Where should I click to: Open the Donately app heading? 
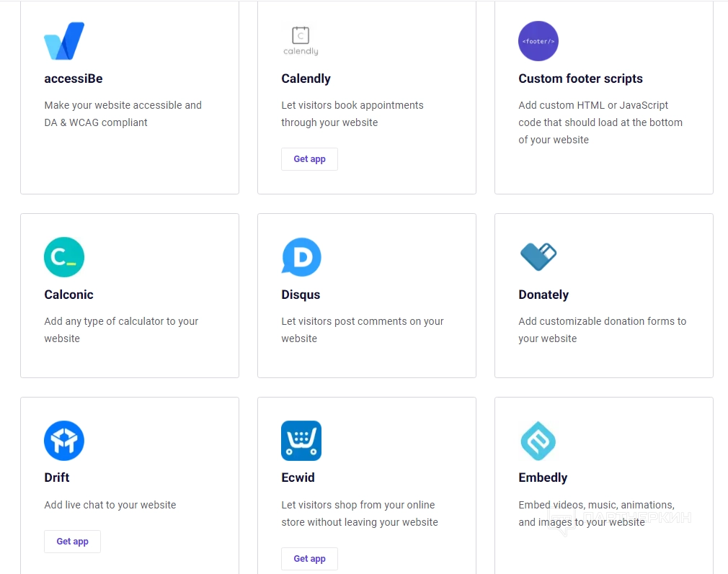[543, 295]
